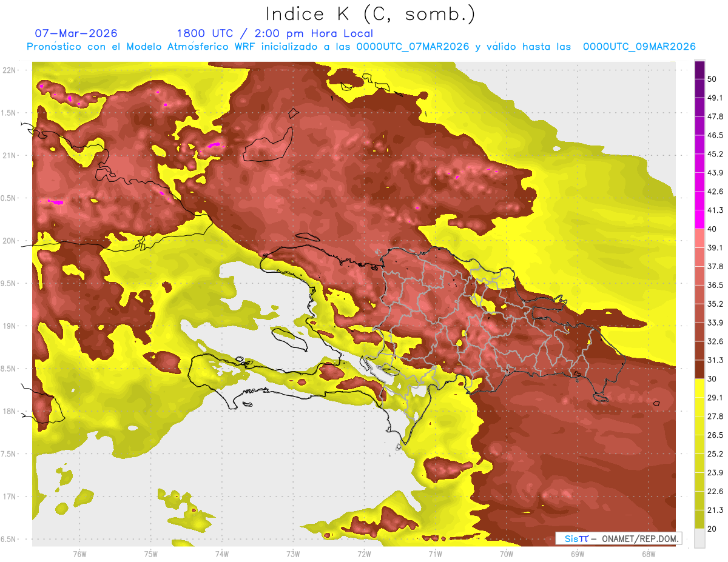Pick the colorbar value "35.2"

(715, 304)
